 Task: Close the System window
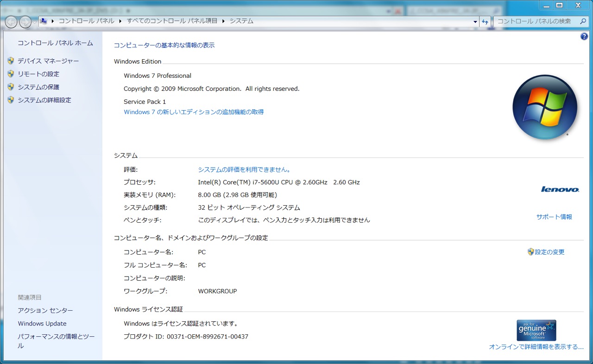coord(578,5)
